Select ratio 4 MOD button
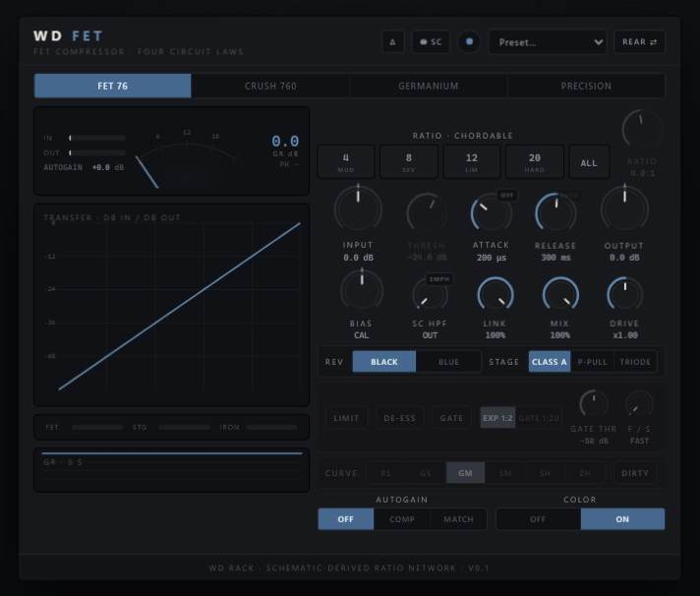 coord(346,162)
